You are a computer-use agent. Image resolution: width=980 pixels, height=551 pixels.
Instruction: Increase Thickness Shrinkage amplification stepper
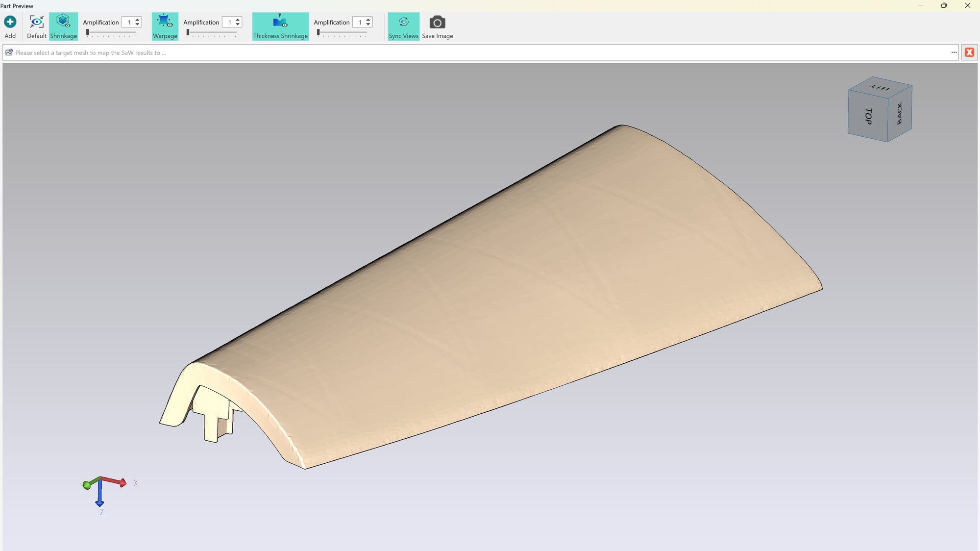click(x=368, y=20)
